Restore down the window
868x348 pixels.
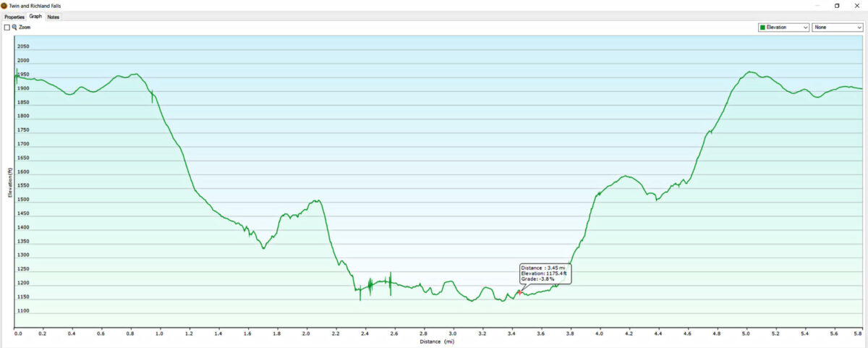(x=837, y=5)
